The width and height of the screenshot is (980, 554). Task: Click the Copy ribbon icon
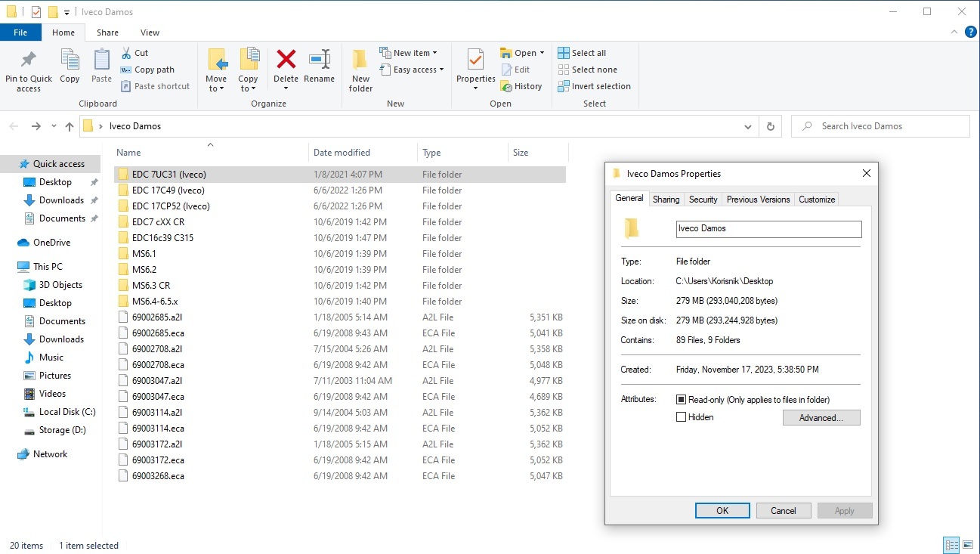pos(70,60)
